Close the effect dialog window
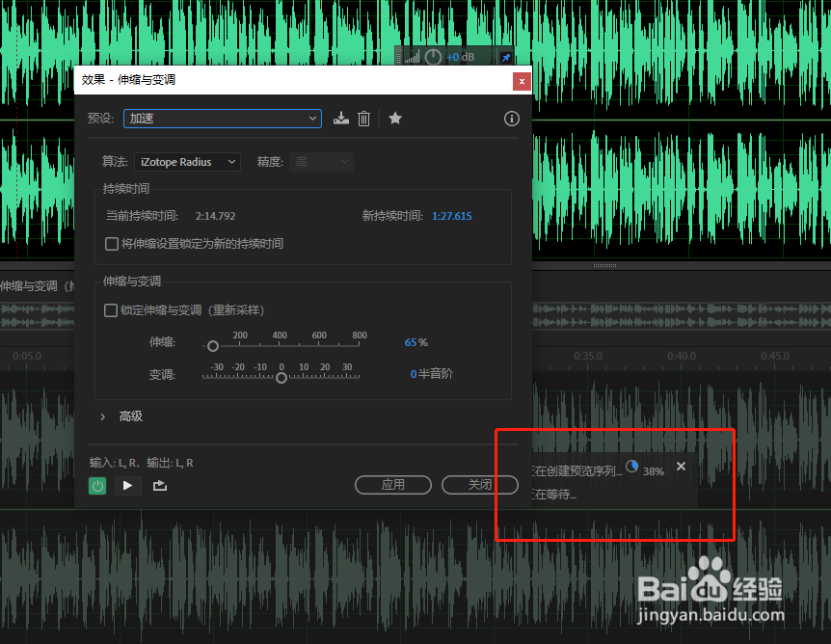This screenshot has width=831, height=644. tap(522, 81)
